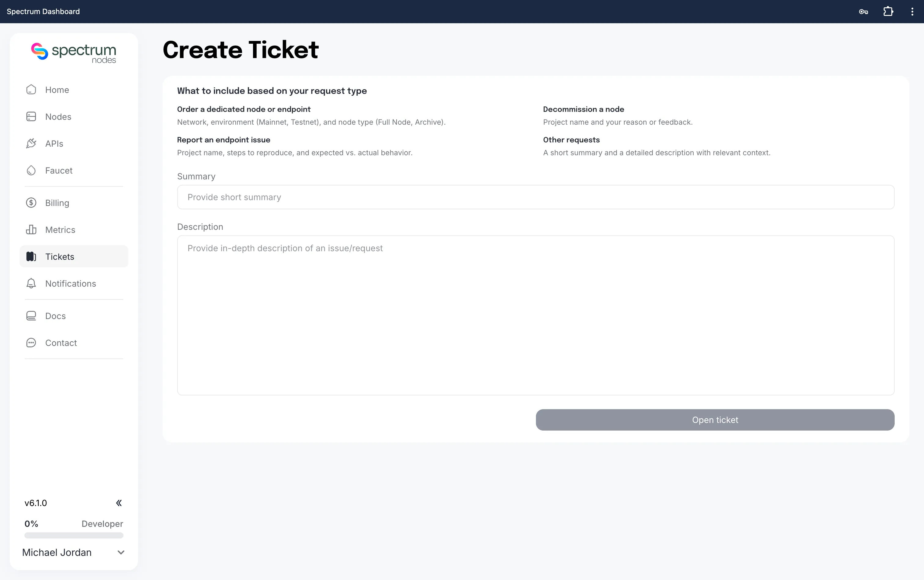Click the Nodes server icon
Viewport: 924px width, 580px height.
tap(31, 117)
